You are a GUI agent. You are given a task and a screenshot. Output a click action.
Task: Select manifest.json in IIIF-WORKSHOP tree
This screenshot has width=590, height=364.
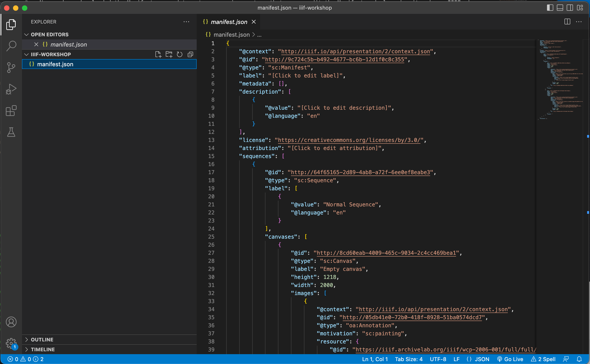[109, 64]
